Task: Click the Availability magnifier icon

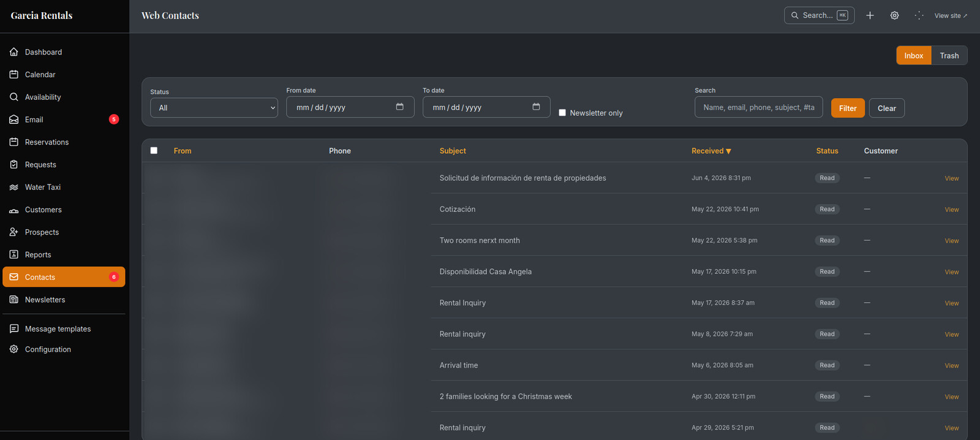Action: (x=14, y=97)
